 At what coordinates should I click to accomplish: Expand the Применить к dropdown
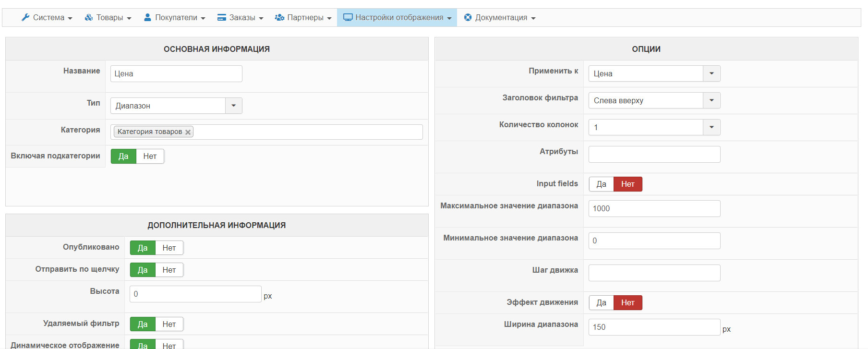click(x=711, y=73)
